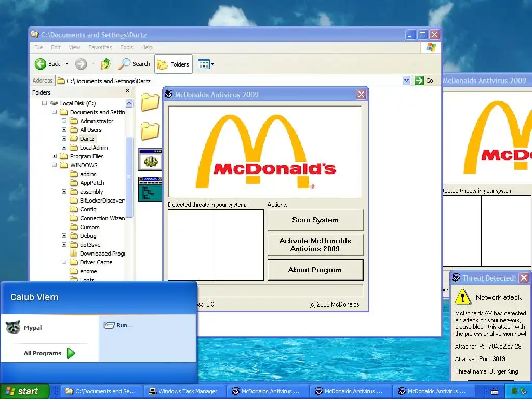Viewport: 532px width, 399px height.
Task: Go up one folder level
Action: pyautogui.click(x=106, y=64)
